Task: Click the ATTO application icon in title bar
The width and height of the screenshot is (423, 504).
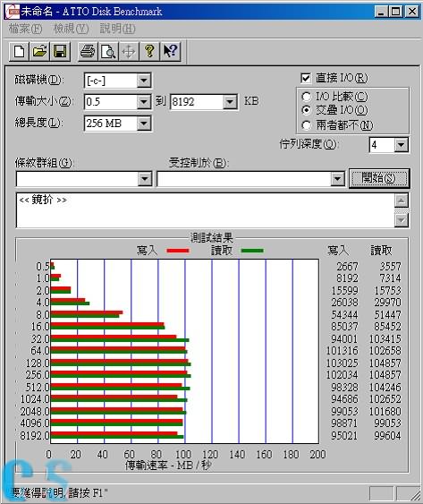Action: [13, 12]
